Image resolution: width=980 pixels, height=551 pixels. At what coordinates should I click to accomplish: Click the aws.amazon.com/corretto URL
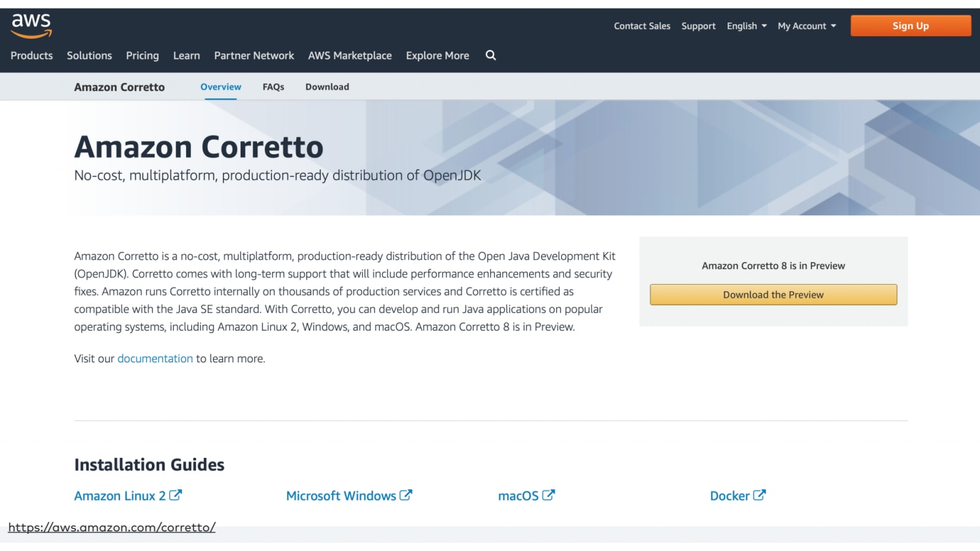coord(111,527)
